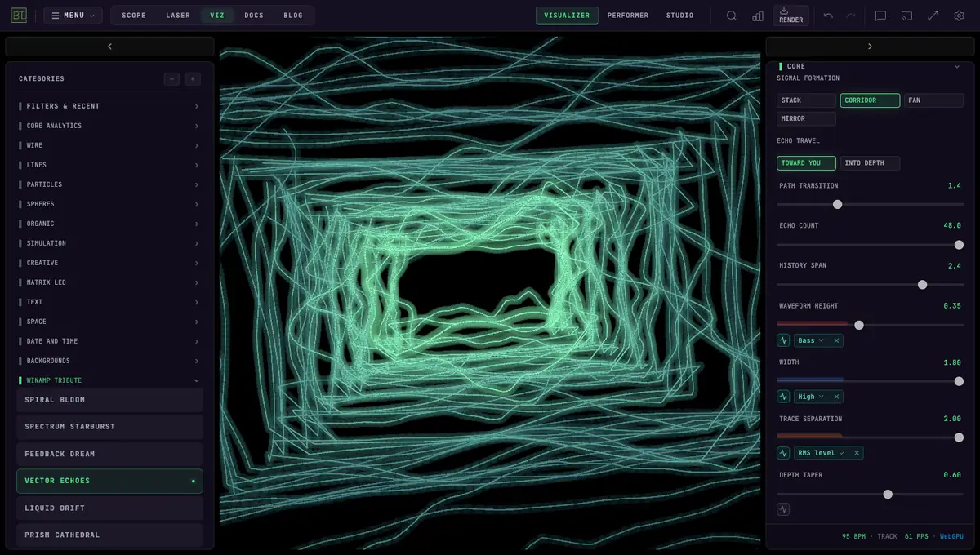Adjust the Depth Taper slider handle
This screenshot has height=555, width=980.
click(888, 495)
